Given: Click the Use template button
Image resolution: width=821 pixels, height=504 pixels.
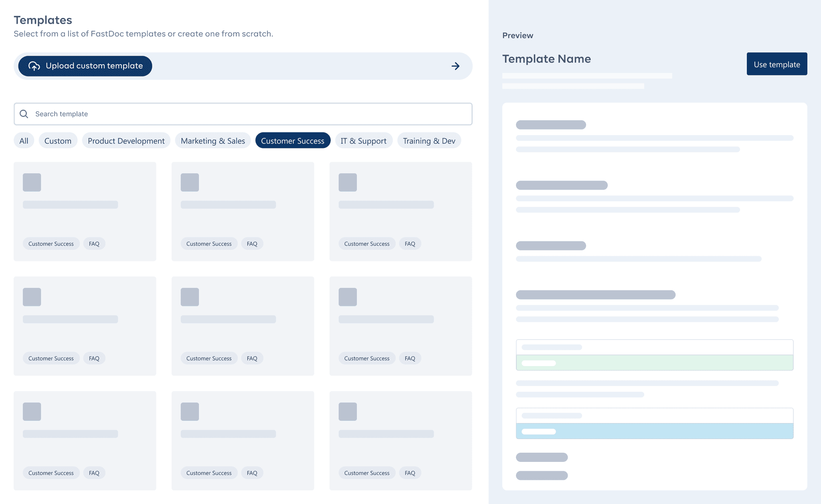Looking at the screenshot, I should pyautogui.click(x=777, y=64).
